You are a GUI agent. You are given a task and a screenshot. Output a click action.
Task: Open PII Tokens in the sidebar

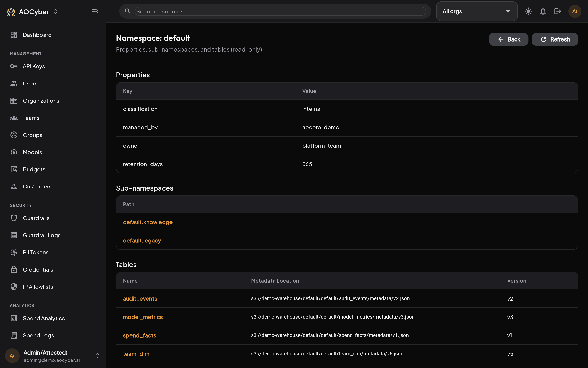click(x=36, y=252)
